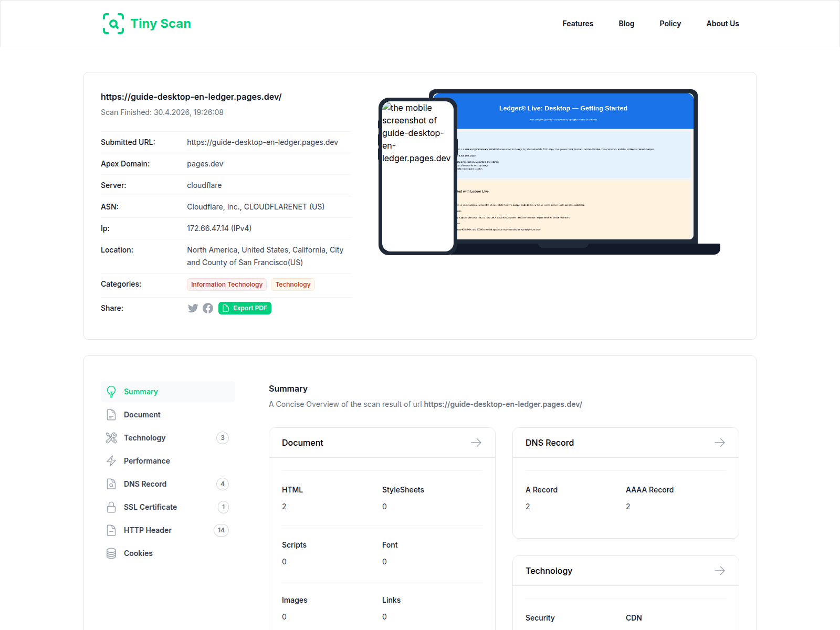Click the ASN Cloudflare, Inc. value
The height and width of the screenshot is (630, 840).
pos(256,207)
